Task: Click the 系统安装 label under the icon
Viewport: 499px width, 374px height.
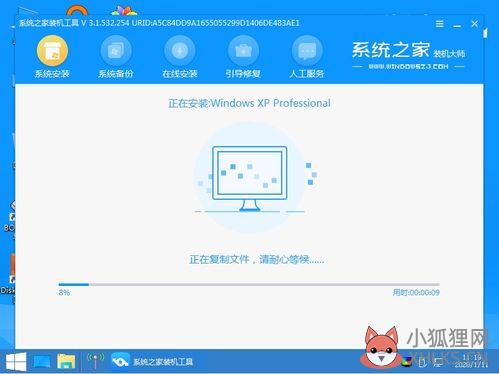Action: tap(52, 74)
